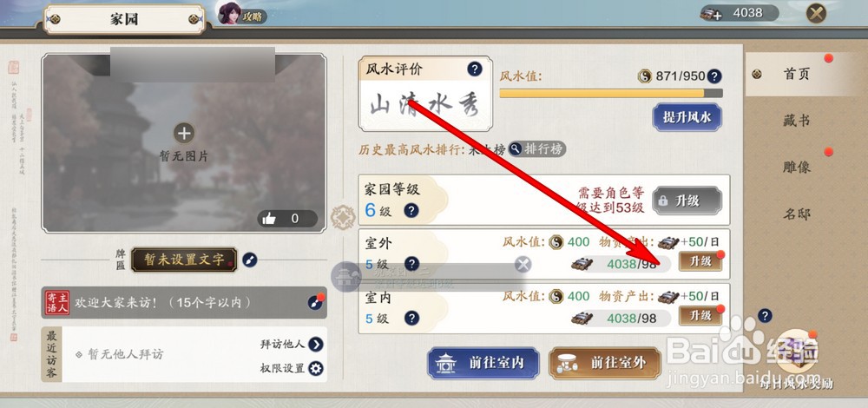Screen dimensions: 868x408
Task: Switch to the 藏书 tab
Action: (797, 121)
